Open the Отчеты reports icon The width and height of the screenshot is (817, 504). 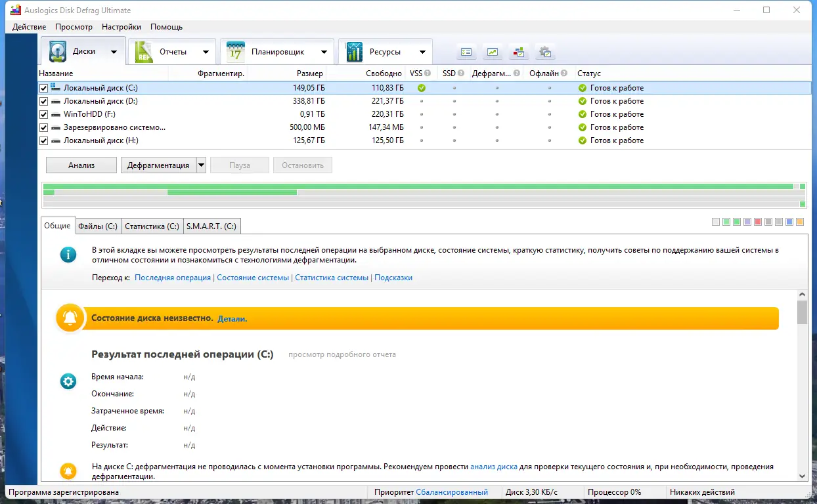click(x=144, y=51)
